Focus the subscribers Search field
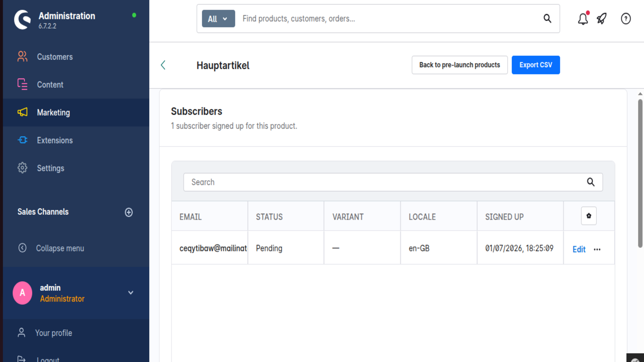This screenshot has height=362, width=644. (393, 182)
